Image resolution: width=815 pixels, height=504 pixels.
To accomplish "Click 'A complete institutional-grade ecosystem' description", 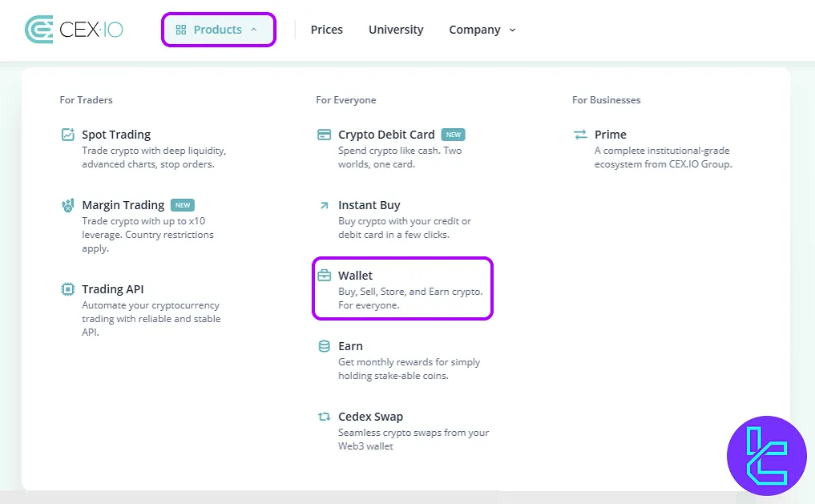I will (664, 157).
